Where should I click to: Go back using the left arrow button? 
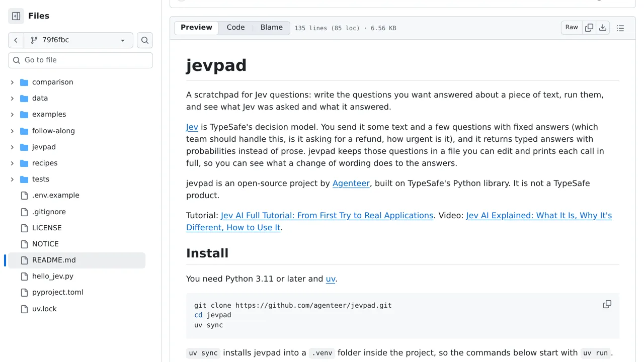[x=16, y=40]
